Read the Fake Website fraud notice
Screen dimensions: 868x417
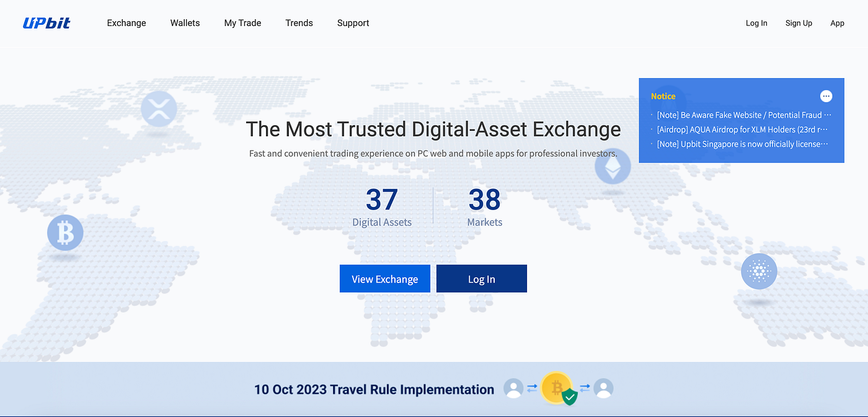[x=743, y=115]
